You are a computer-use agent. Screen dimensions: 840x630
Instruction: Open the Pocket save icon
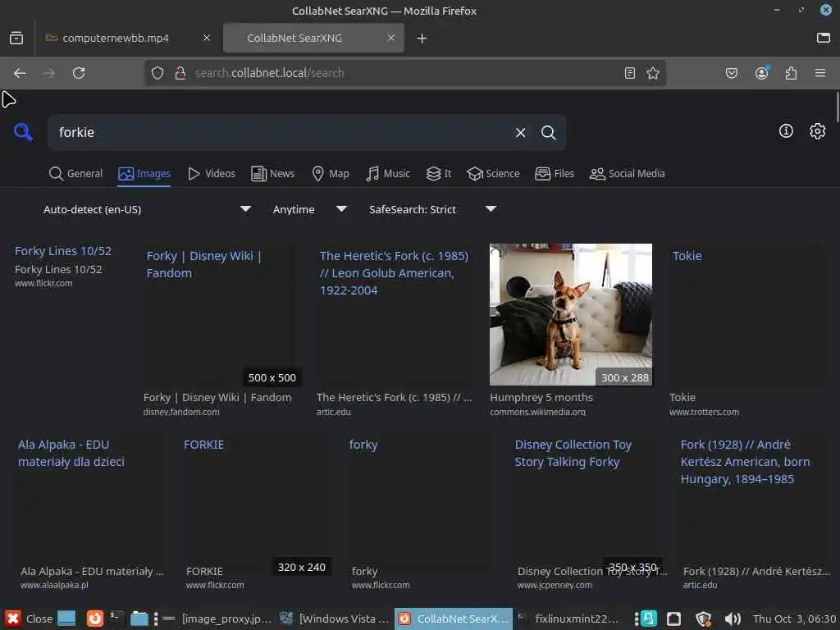coord(731,73)
